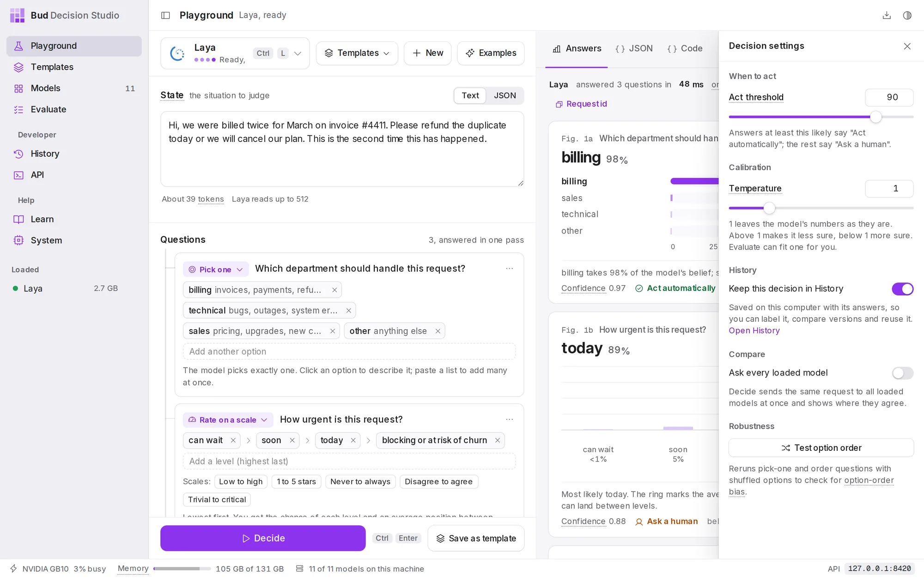Open the API page in sidebar
This screenshot has width=924, height=578.
pos(74,175)
